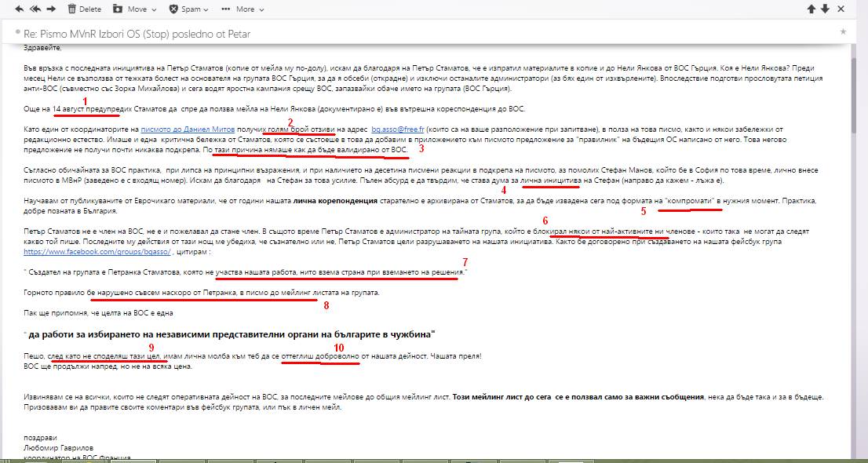The height and width of the screenshot is (463, 868).
Task: Go to next message with down arrow
Action: (826, 9)
